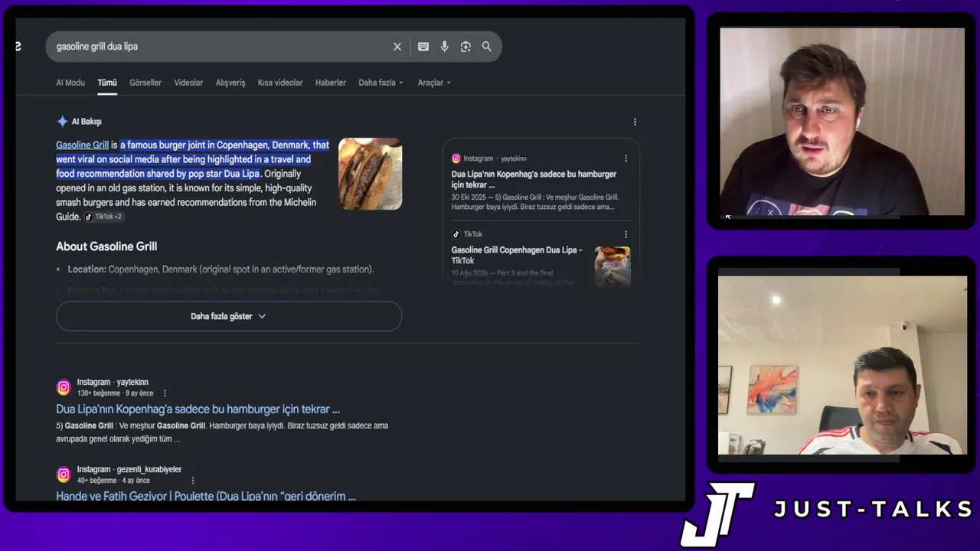Open the TikTok source card thumbnail

(x=612, y=266)
